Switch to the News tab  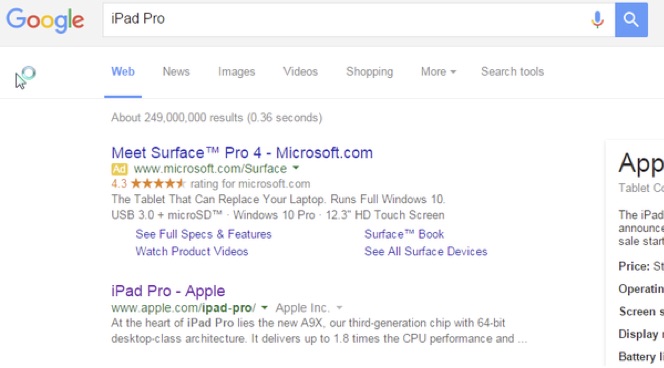176,72
